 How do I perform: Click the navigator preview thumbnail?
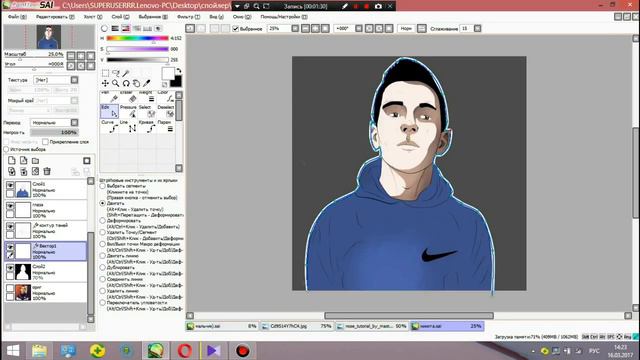pyautogui.click(x=49, y=37)
